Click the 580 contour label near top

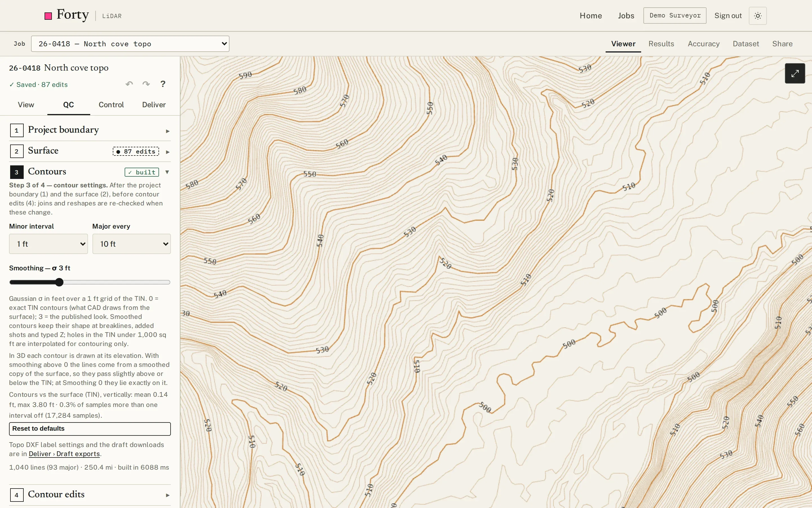(x=300, y=90)
